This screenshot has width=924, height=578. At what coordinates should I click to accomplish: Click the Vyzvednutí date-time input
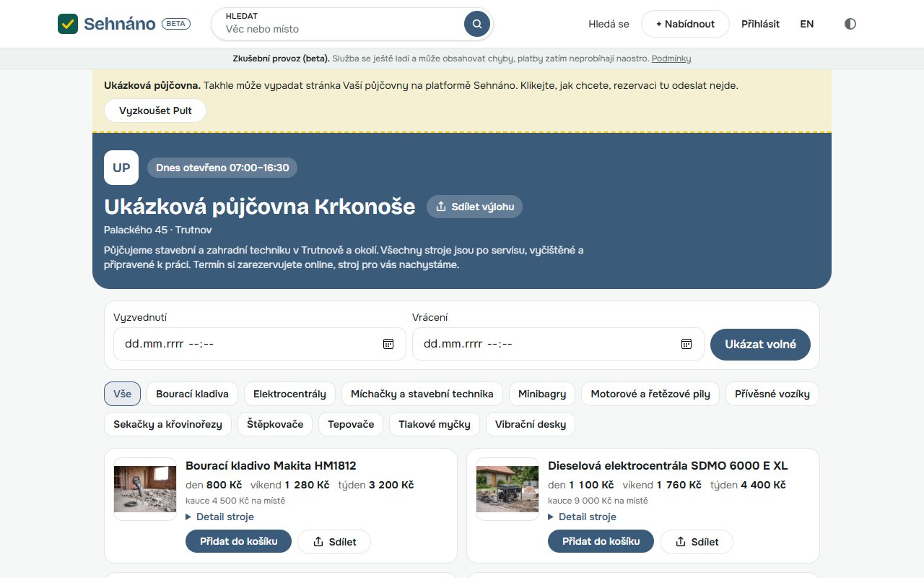tap(260, 344)
